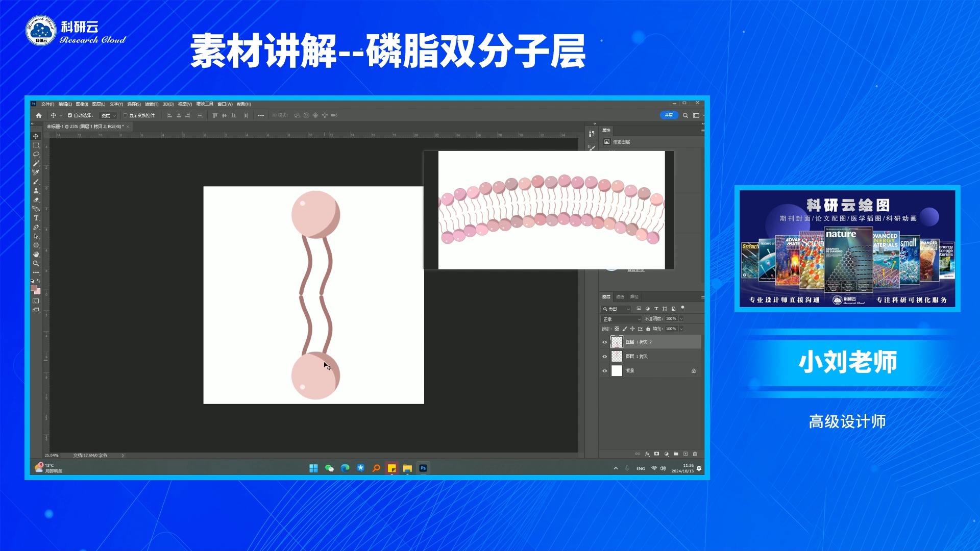This screenshot has width=980, height=551.
Task: Click the search magnifier in options bar
Action: [x=685, y=115]
